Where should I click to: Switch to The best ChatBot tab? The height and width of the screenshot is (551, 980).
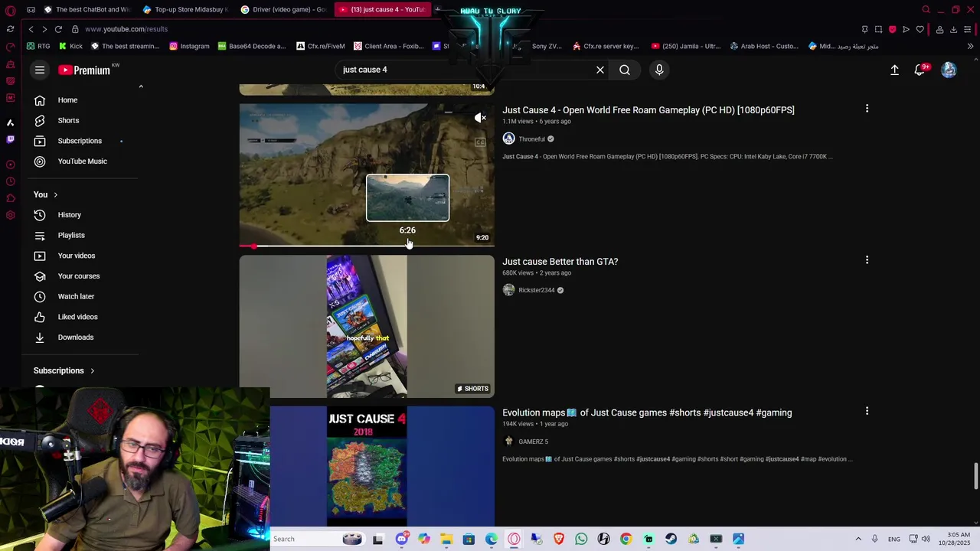(87, 9)
